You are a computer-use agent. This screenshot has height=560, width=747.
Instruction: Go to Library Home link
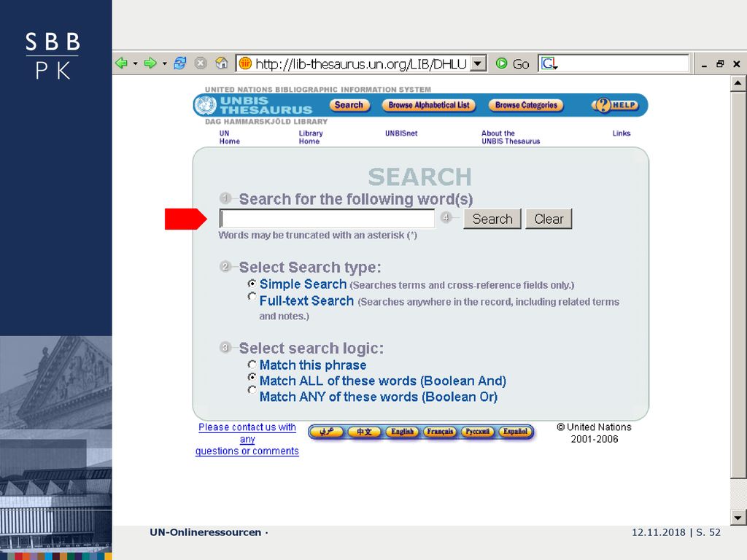tap(311, 137)
